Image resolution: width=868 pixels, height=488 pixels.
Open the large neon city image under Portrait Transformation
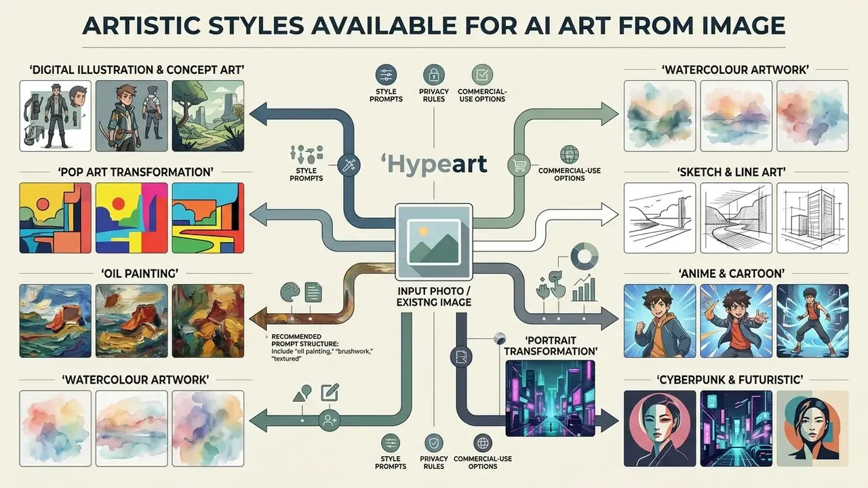point(550,398)
